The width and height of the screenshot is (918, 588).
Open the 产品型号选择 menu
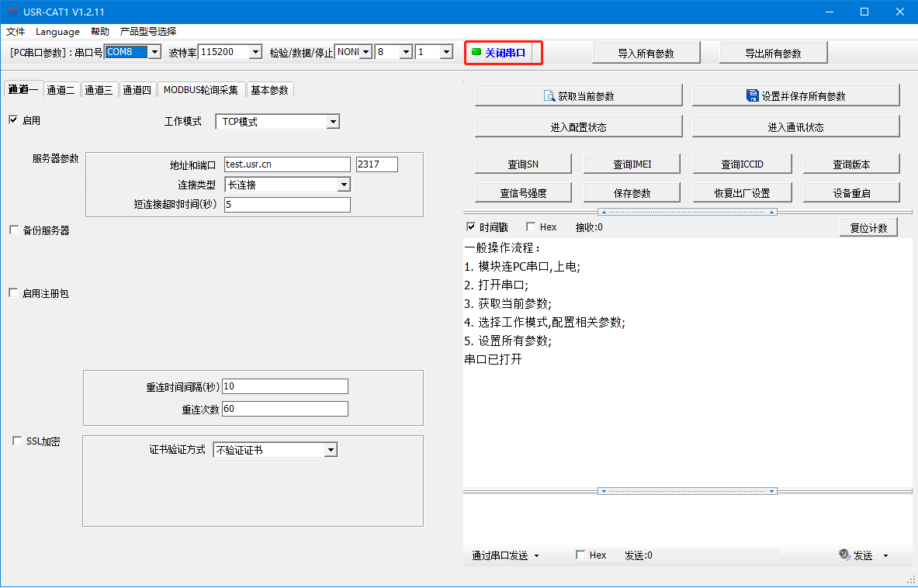point(148,32)
